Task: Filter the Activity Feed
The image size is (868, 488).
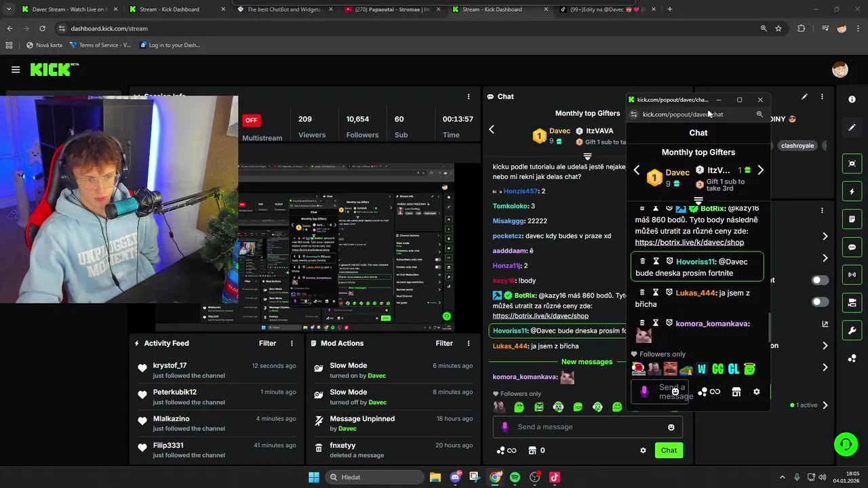Action: coord(268,344)
